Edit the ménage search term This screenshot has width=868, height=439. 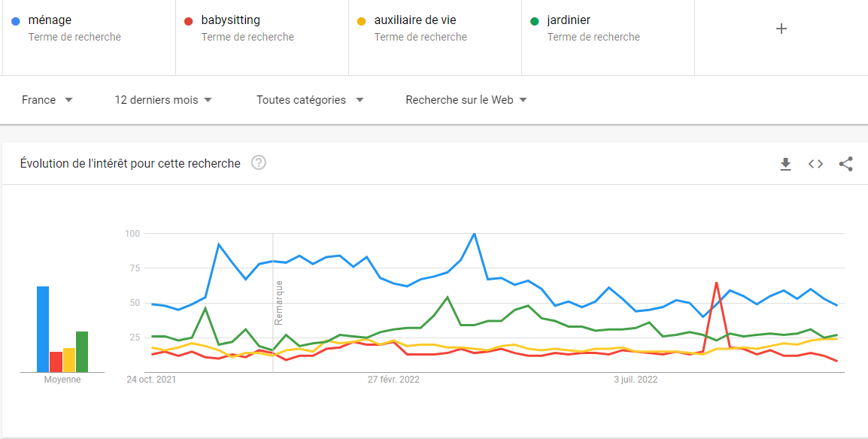[50, 20]
